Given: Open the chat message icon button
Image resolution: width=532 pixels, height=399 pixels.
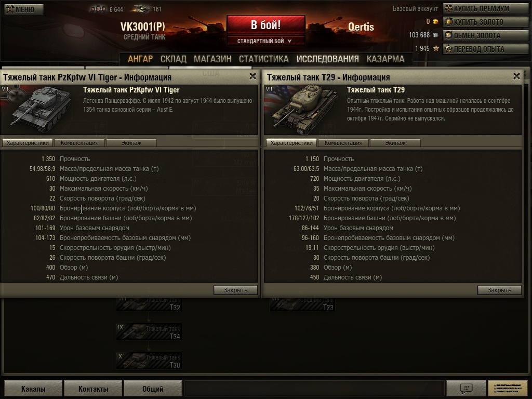Looking at the screenshot, I should pyautogui.click(x=466, y=388).
